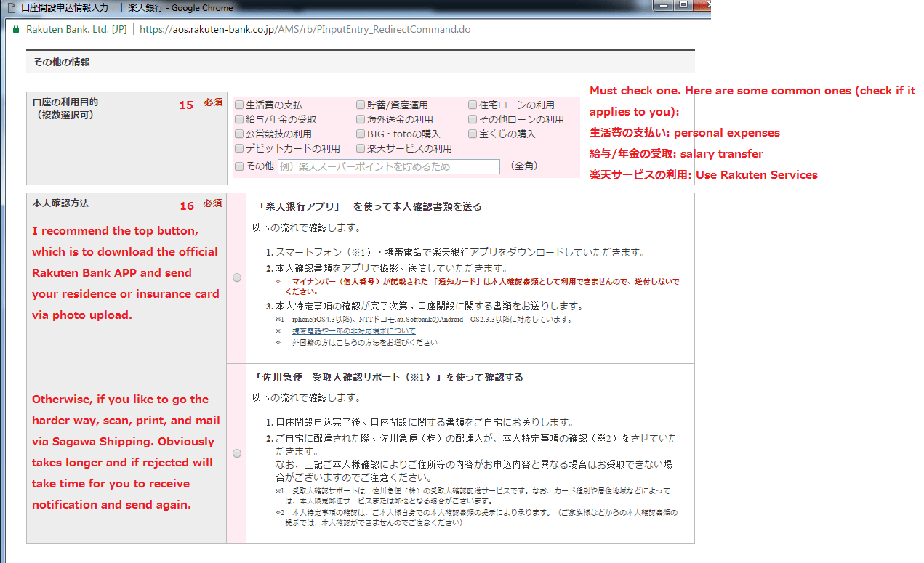Click the aos.rakuten-bank.co.jp URL in address bar

pyautogui.click(x=305, y=30)
